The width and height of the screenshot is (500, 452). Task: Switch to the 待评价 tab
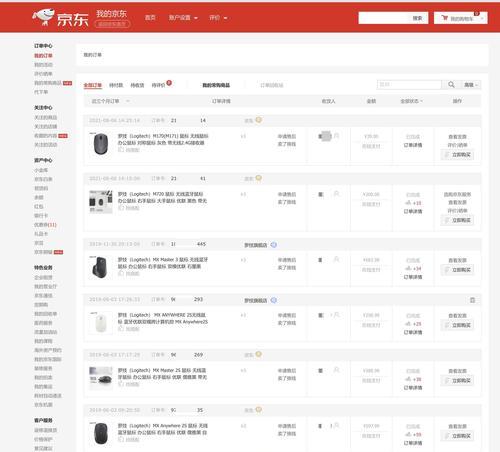158,85
